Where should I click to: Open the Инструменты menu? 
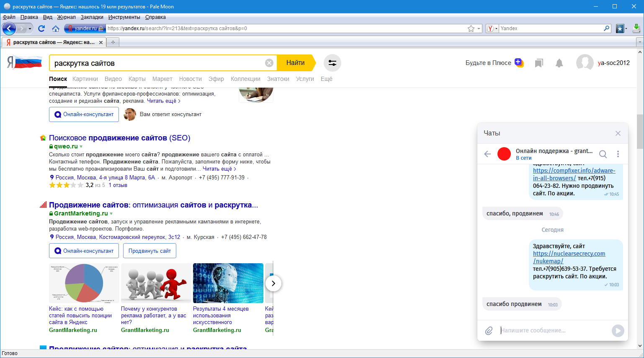tap(124, 17)
